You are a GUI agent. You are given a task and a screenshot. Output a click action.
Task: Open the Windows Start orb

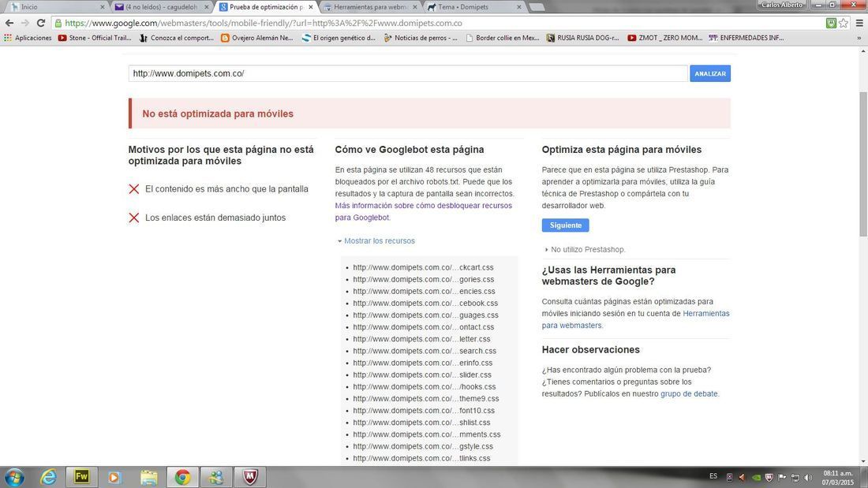click(14, 477)
